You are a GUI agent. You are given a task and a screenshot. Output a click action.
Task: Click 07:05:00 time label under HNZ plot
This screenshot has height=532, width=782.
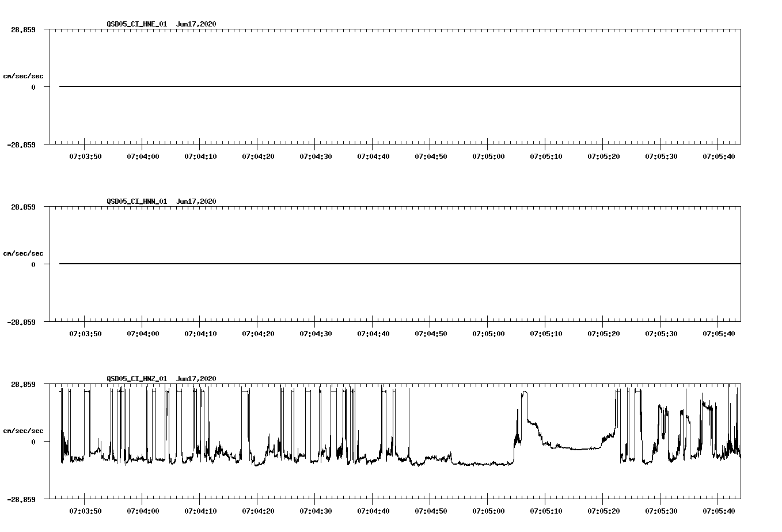pyautogui.click(x=488, y=511)
